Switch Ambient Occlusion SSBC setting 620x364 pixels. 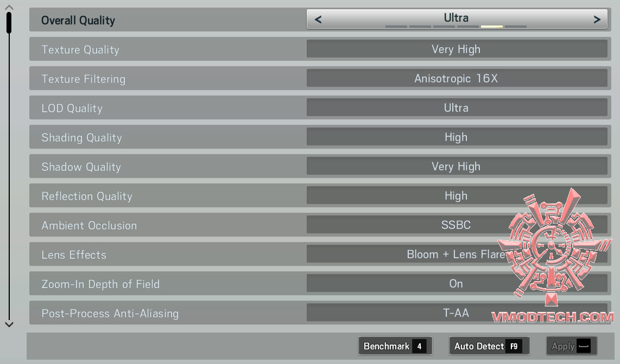coord(456,225)
